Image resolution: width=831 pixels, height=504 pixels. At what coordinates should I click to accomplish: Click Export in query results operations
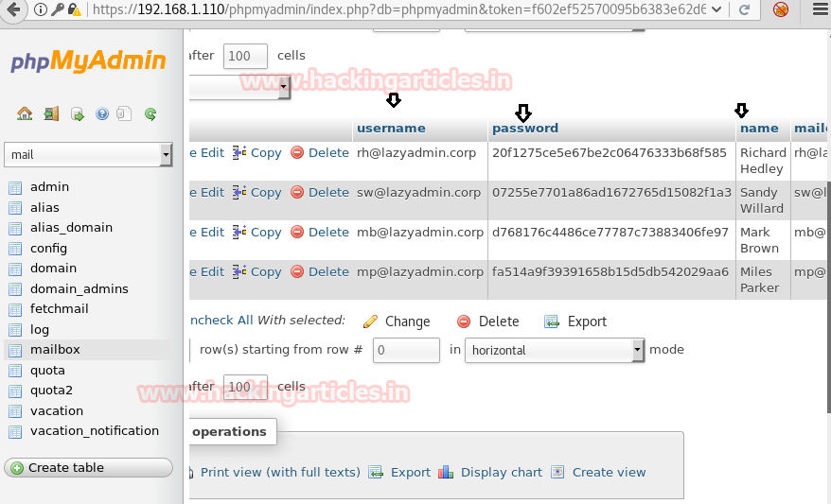click(x=400, y=472)
